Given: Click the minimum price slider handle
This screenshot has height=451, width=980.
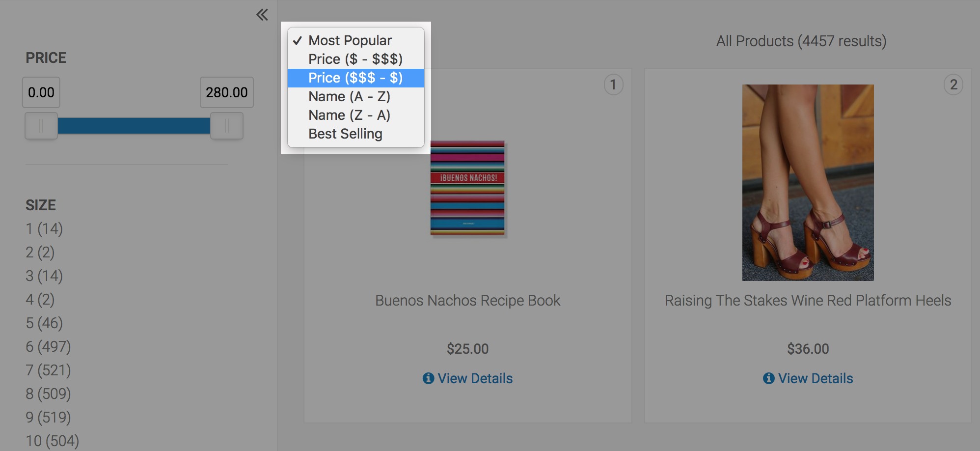Looking at the screenshot, I should pyautogui.click(x=41, y=126).
